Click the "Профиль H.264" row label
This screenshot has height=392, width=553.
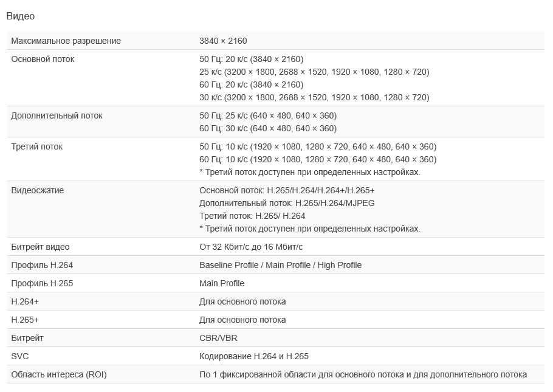(x=42, y=265)
